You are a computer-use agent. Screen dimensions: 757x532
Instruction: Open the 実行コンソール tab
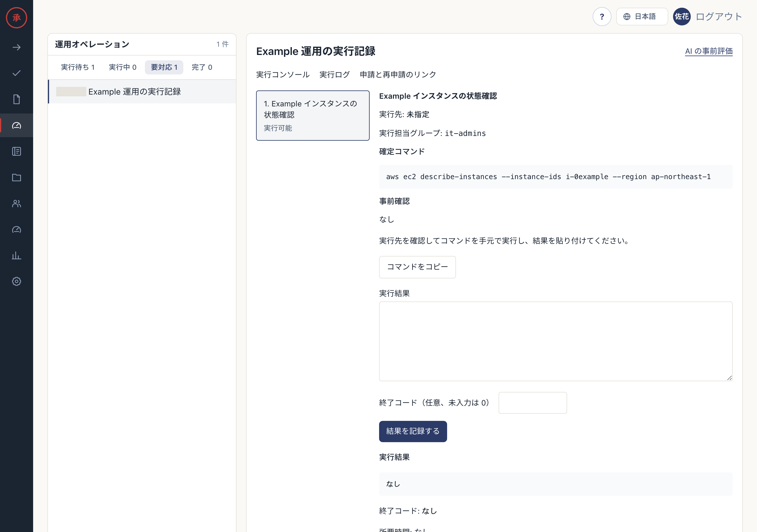[x=283, y=74]
